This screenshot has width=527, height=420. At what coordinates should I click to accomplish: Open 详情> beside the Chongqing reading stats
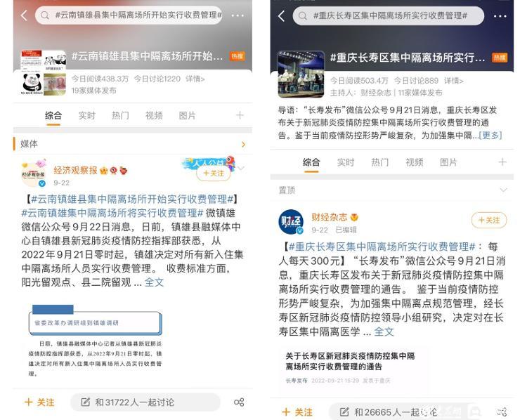[x=454, y=81]
